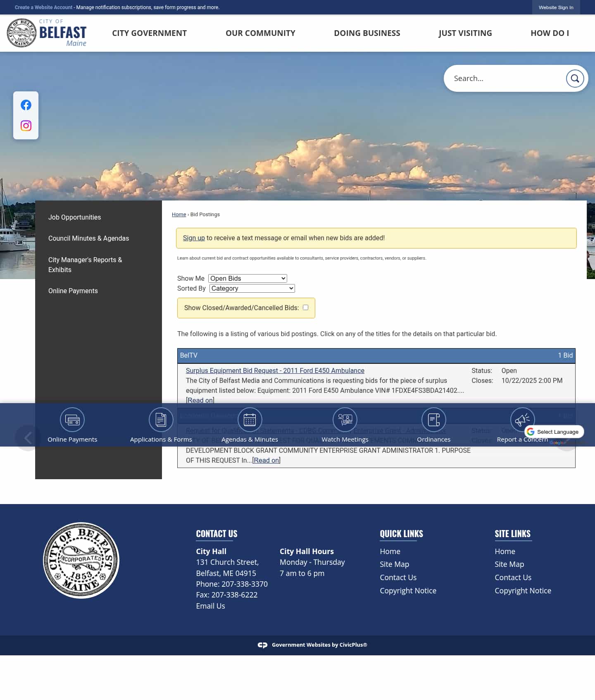
Task: Open the Select Language dropdown
Action: tap(554, 432)
